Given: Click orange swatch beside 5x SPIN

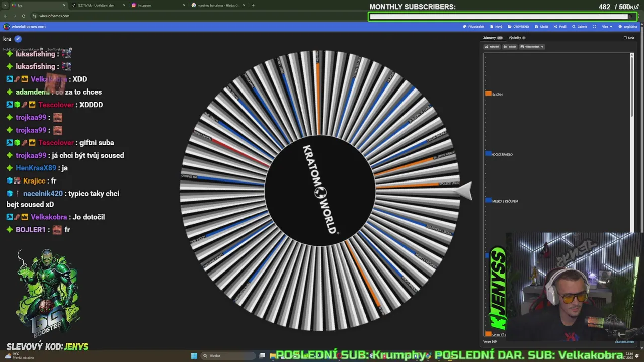Looking at the screenshot, I should (488, 94).
